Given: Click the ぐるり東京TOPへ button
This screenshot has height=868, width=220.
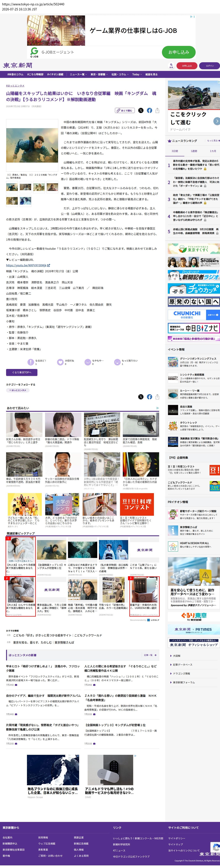Looking at the screenshot, I should 22,372.
